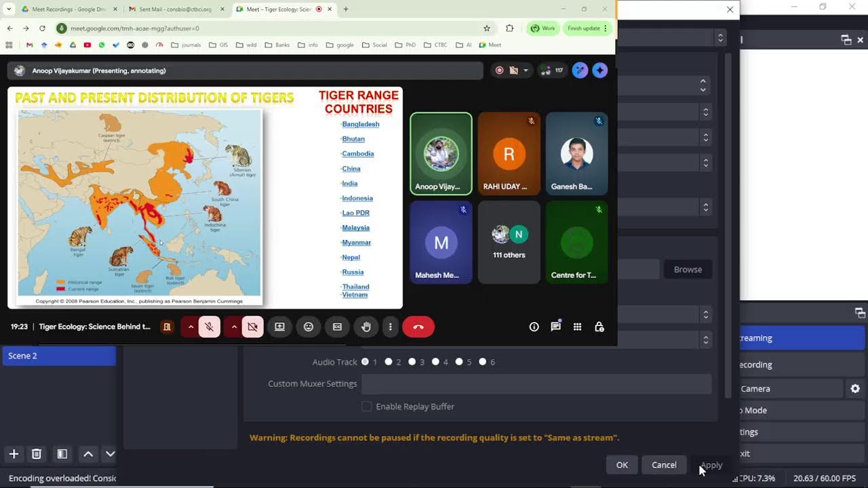
Task: Add a scene in OBS
Action: tap(14, 454)
